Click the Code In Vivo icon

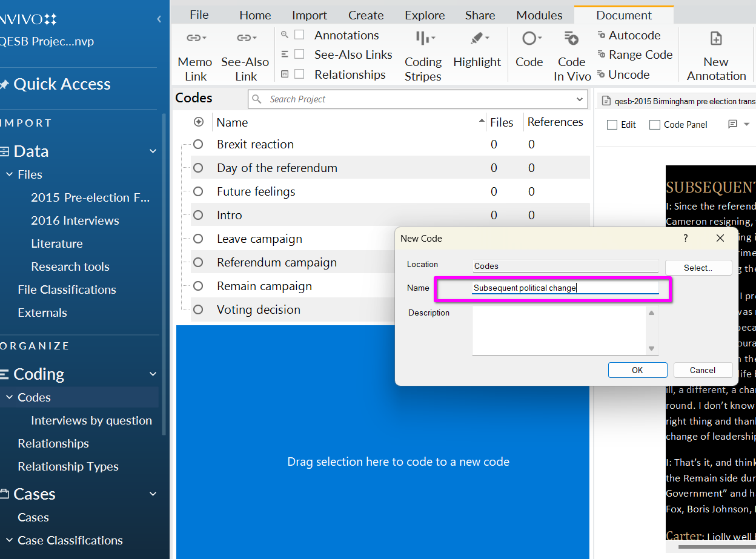click(571, 39)
